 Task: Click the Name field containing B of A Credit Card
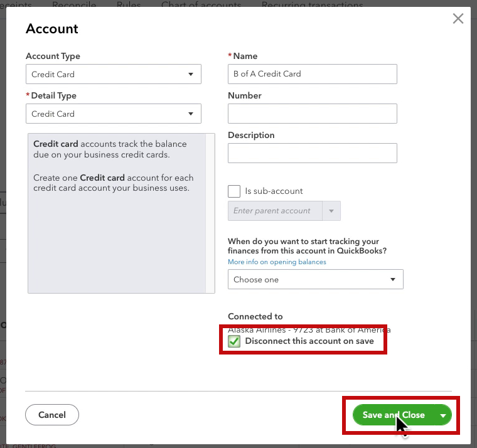[x=312, y=74]
